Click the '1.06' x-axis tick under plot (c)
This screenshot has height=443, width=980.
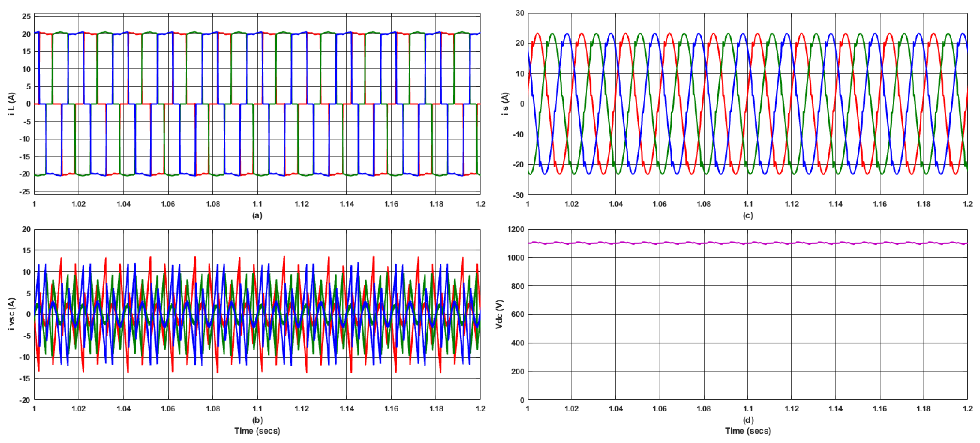point(659,204)
